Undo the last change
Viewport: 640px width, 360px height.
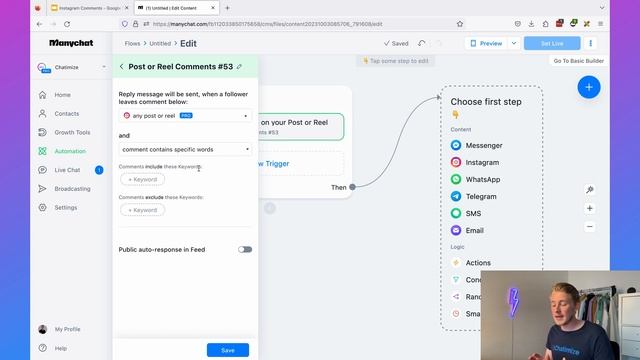(422, 43)
